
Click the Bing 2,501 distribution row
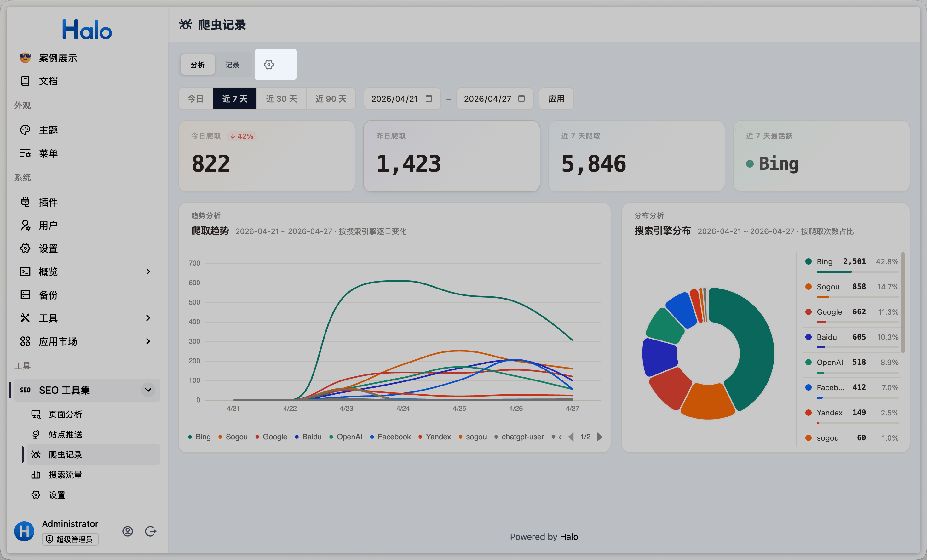851,265
